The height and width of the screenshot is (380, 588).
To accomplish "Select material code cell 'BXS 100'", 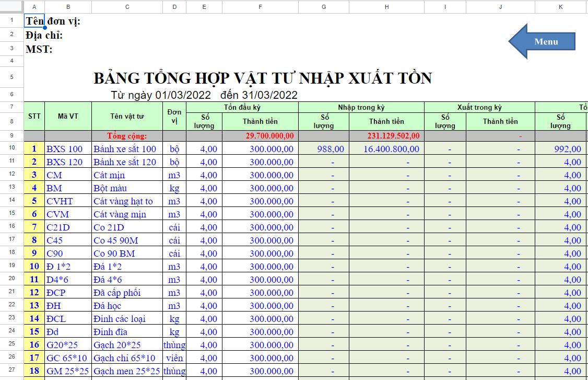I will pyautogui.click(x=66, y=149).
